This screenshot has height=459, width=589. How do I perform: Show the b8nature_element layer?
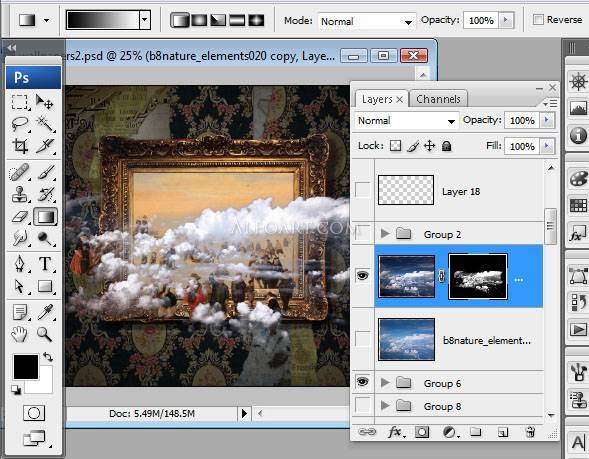tap(362, 338)
